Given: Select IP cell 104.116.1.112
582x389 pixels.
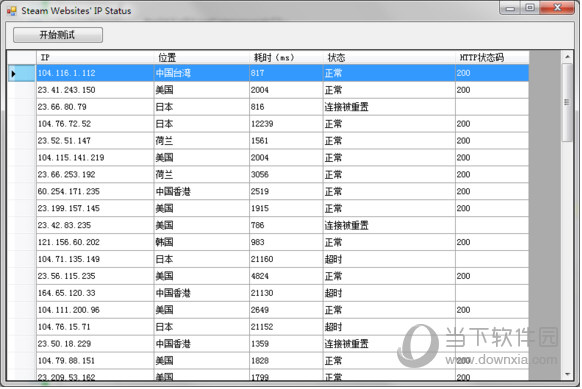Looking at the screenshot, I should pyautogui.click(x=95, y=73).
